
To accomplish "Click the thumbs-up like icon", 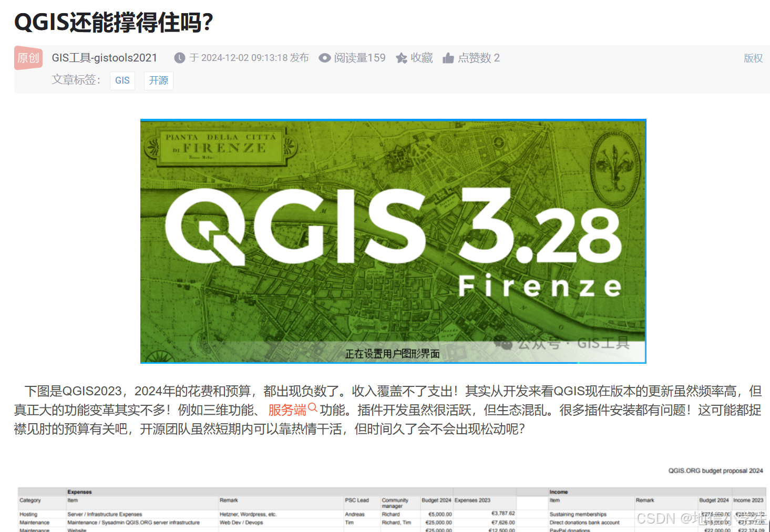I will coord(448,58).
